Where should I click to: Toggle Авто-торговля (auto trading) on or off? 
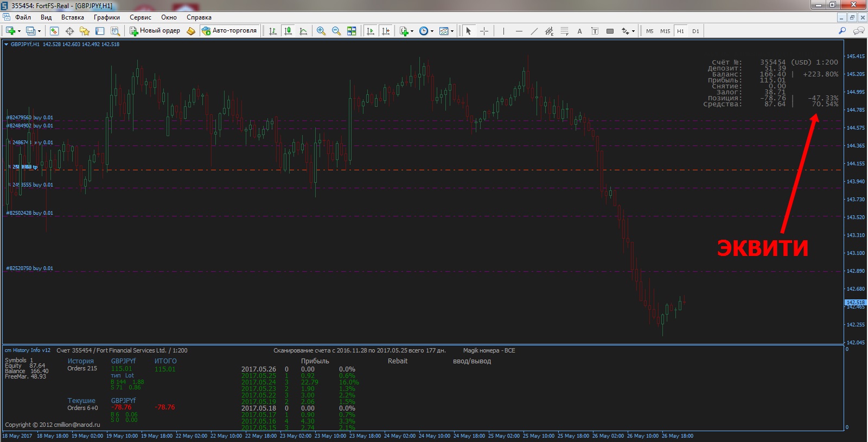[x=229, y=31]
